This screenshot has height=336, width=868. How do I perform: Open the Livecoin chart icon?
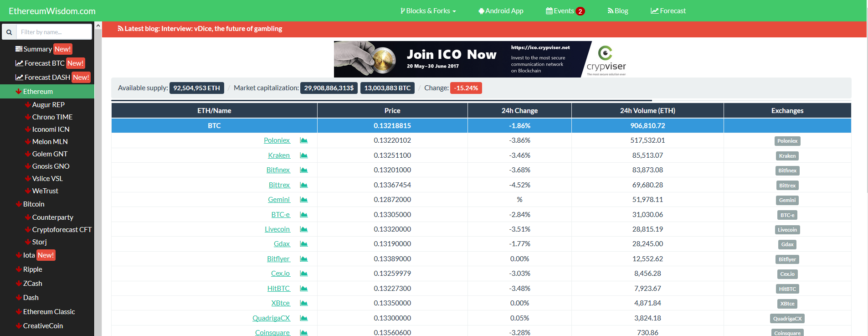pos(304,229)
